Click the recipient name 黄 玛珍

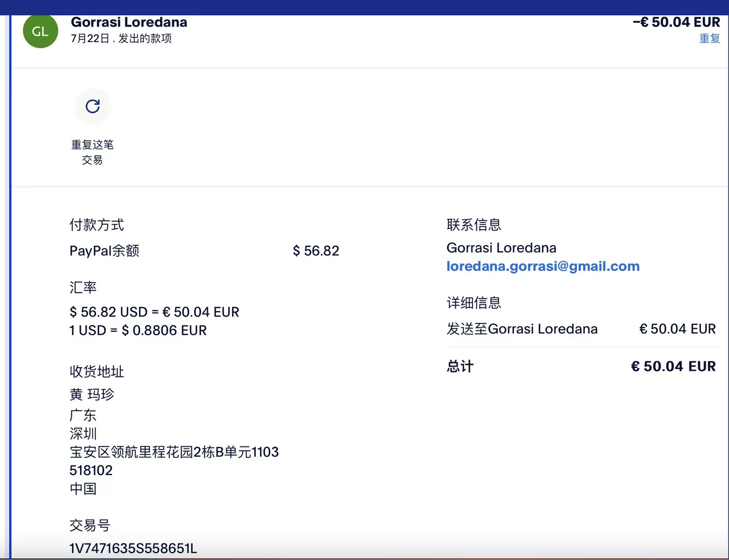pos(92,395)
